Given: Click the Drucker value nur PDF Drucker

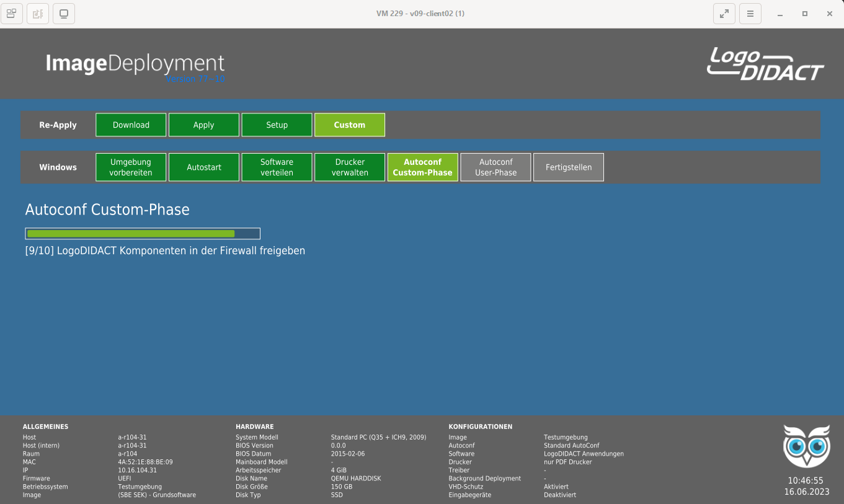Looking at the screenshot, I should [x=568, y=462].
